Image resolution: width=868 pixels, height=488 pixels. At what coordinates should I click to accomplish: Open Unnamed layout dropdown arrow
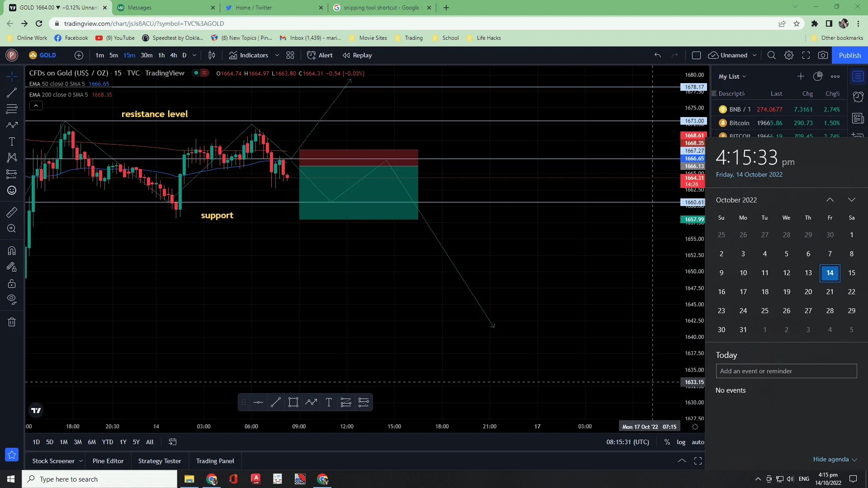pyautogui.click(x=755, y=55)
